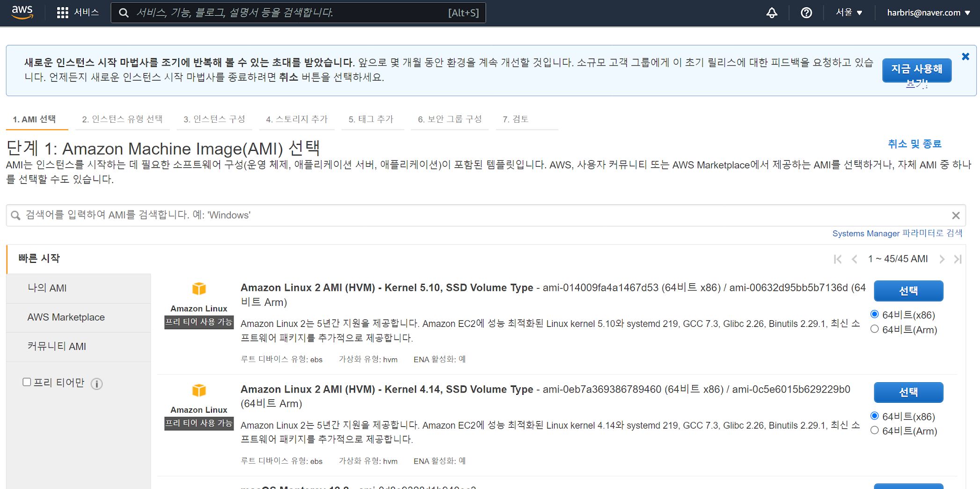Click the Amazon Linux Kernel 5.10 box icon
Viewport: 980px width, 489px height.
tap(199, 289)
